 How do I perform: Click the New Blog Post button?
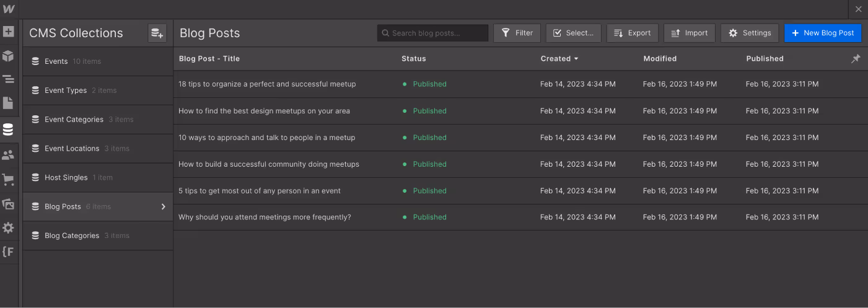(822, 33)
